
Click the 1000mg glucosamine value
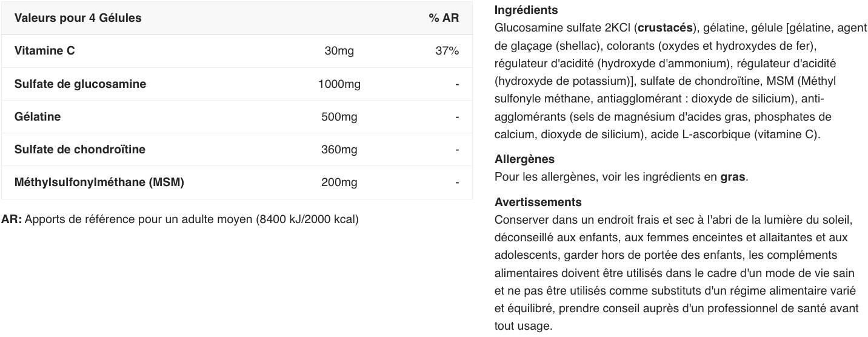click(x=339, y=84)
